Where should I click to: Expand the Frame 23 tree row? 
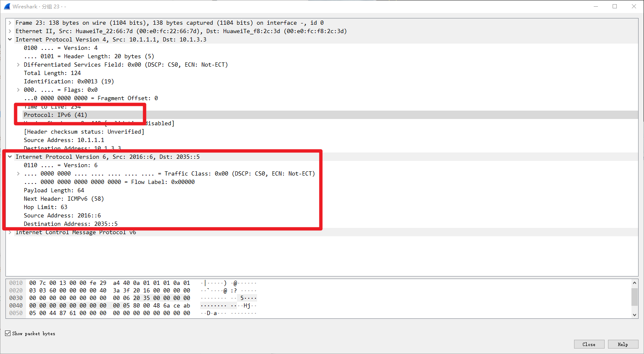10,23
